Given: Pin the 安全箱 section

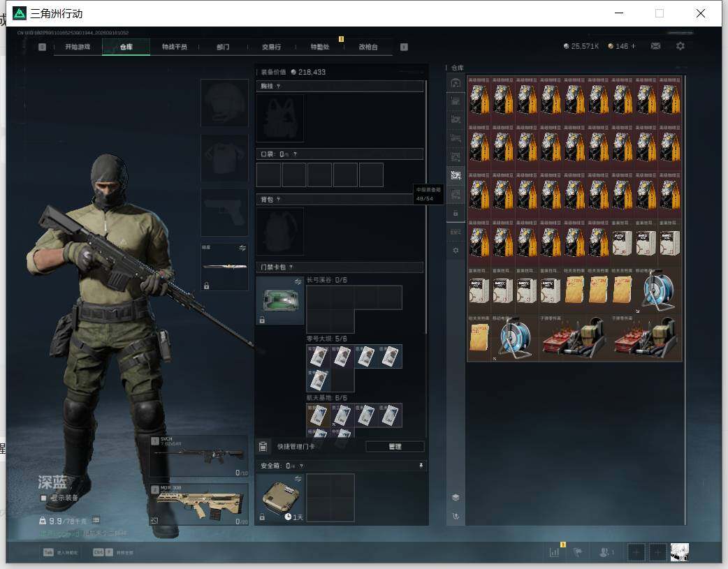Looking at the screenshot, I should pyautogui.click(x=421, y=466).
